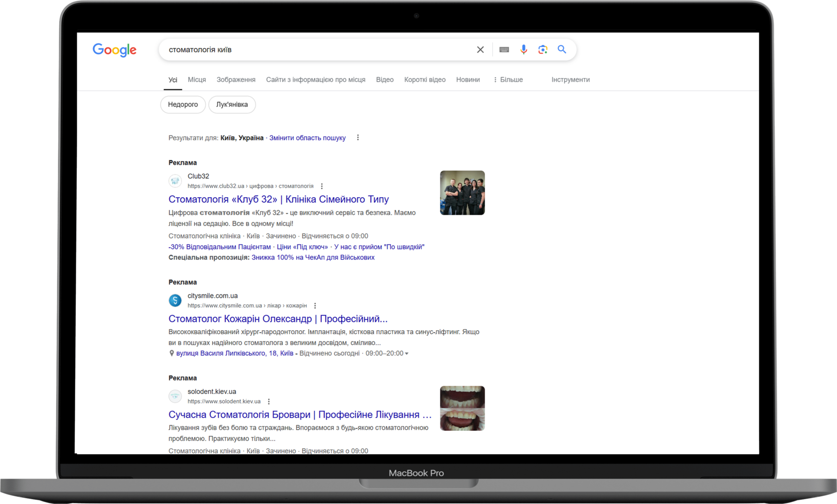This screenshot has height=504, width=837.
Task: Open the three-dot menu of the solodent ad
Action: [269, 401]
